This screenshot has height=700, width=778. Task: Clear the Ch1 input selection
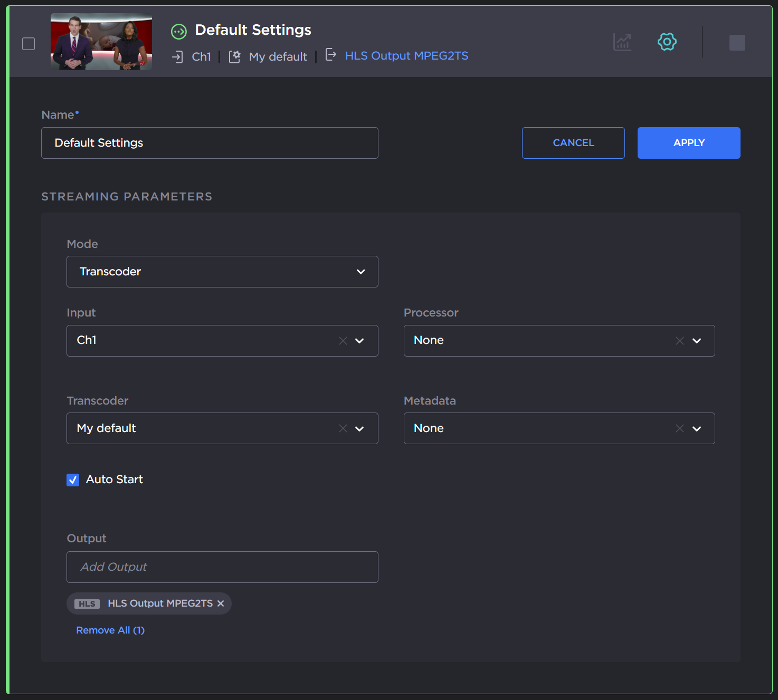pyautogui.click(x=343, y=341)
